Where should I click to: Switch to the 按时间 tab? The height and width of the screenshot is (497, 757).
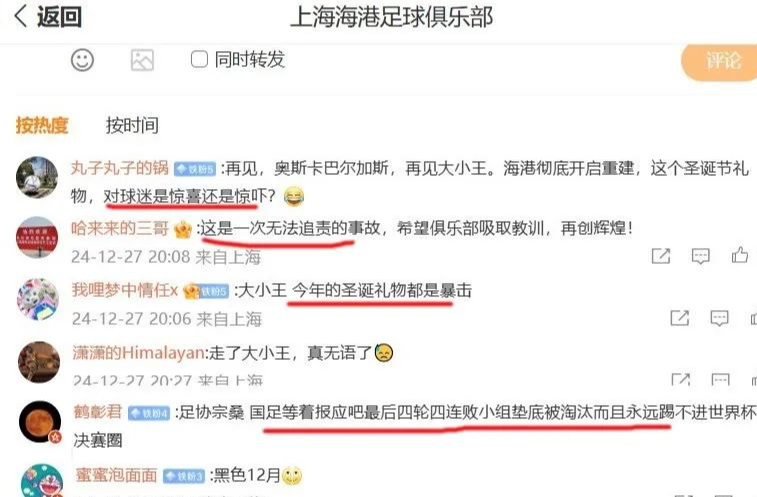click(132, 125)
